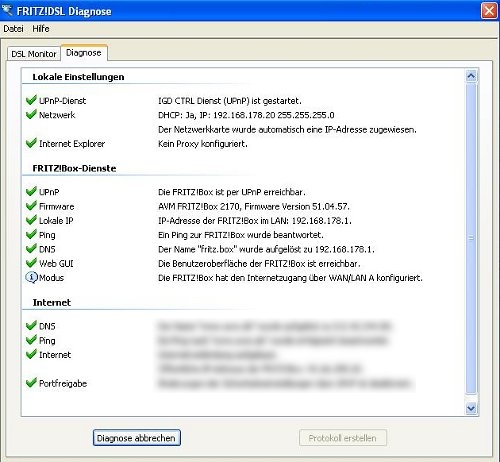This screenshot has width=500, height=462.
Task: Click the FRITZ!DSL title bar app icon
Action: [7, 10]
